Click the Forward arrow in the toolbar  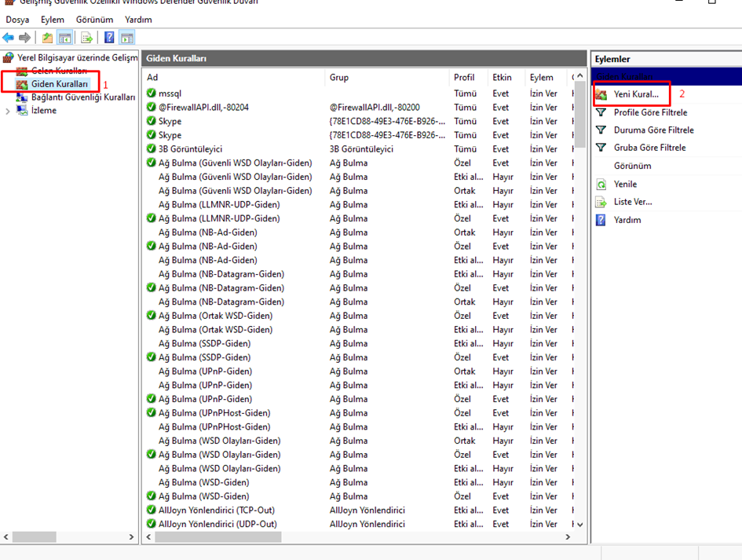[x=24, y=38]
